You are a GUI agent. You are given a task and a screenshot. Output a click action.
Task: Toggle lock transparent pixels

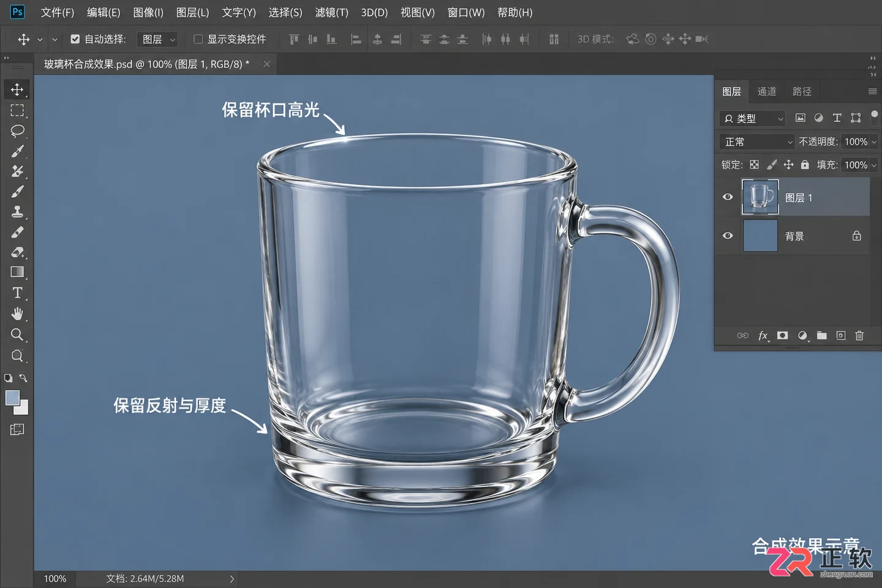coord(755,165)
